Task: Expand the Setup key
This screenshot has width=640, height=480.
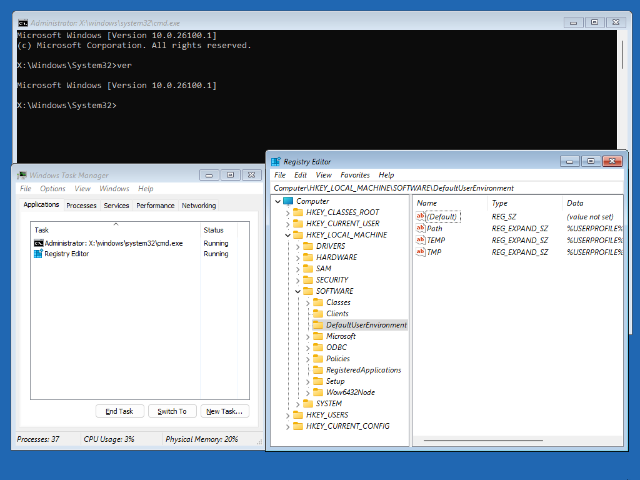Action: pos(308,382)
